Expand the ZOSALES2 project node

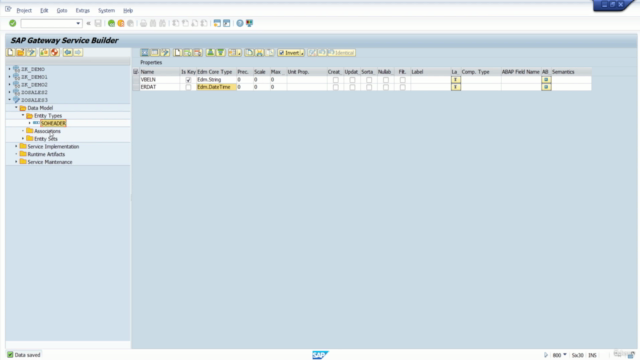[10, 92]
